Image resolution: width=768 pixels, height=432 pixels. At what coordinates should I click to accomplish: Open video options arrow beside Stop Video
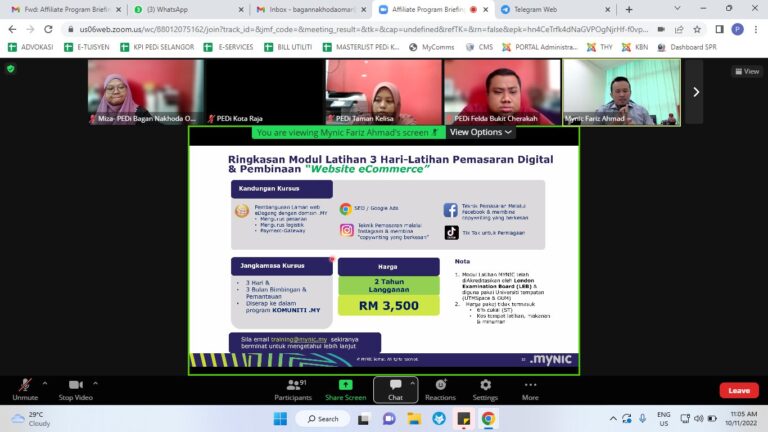[96, 384]
